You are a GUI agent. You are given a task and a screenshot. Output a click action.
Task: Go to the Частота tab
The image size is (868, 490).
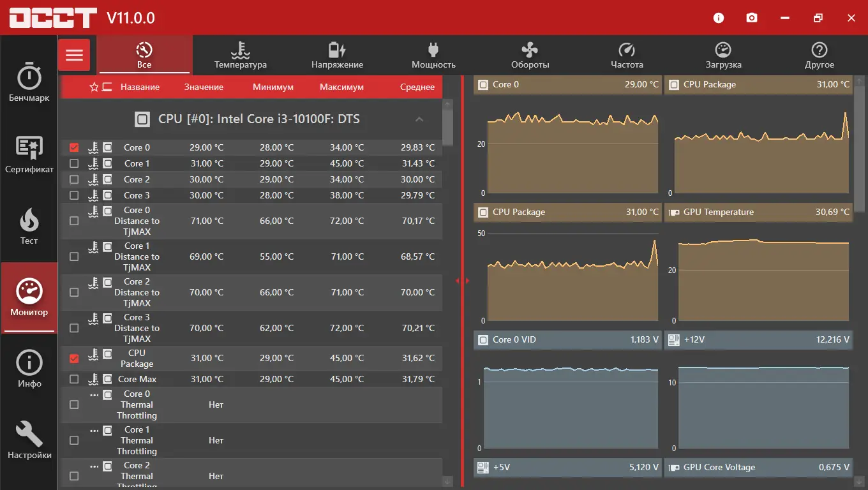(x=627, y=55)
